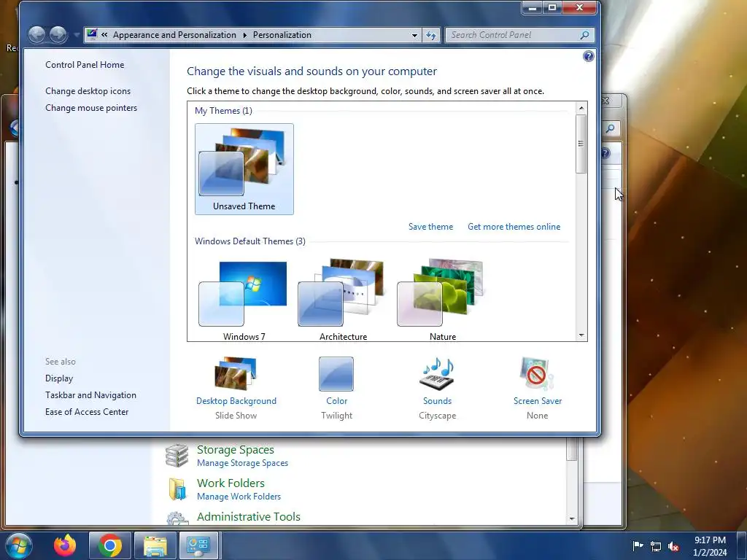Screen dimensions: 747x560
Task: Click Manage Storage Spaces link
Action: [242, 463]
